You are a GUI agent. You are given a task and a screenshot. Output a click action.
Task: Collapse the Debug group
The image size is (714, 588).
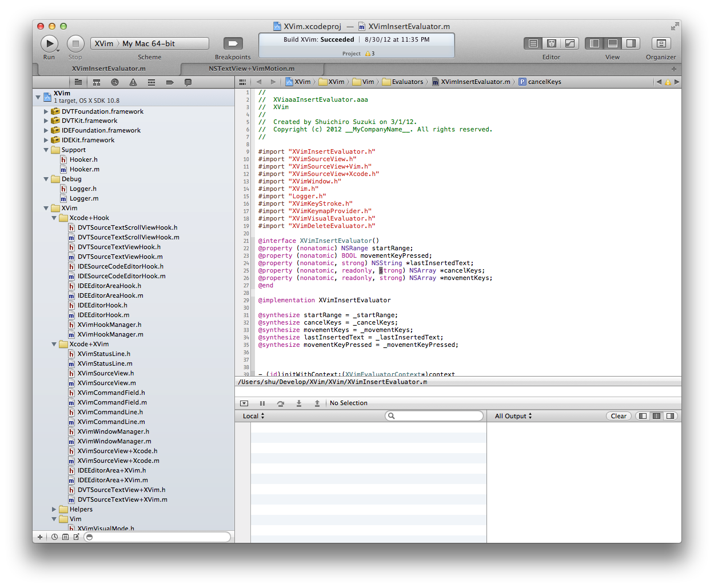click(46, 179)
